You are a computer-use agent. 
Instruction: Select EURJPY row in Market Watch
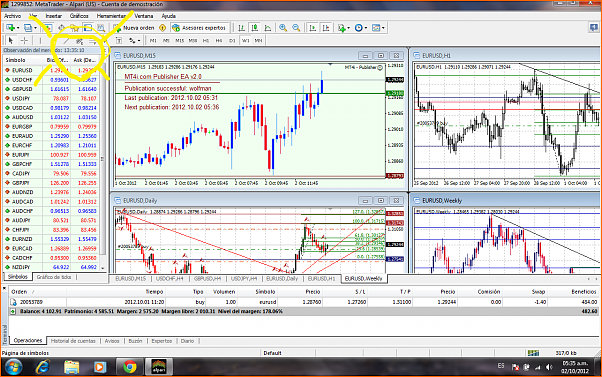tap(51, 155)
